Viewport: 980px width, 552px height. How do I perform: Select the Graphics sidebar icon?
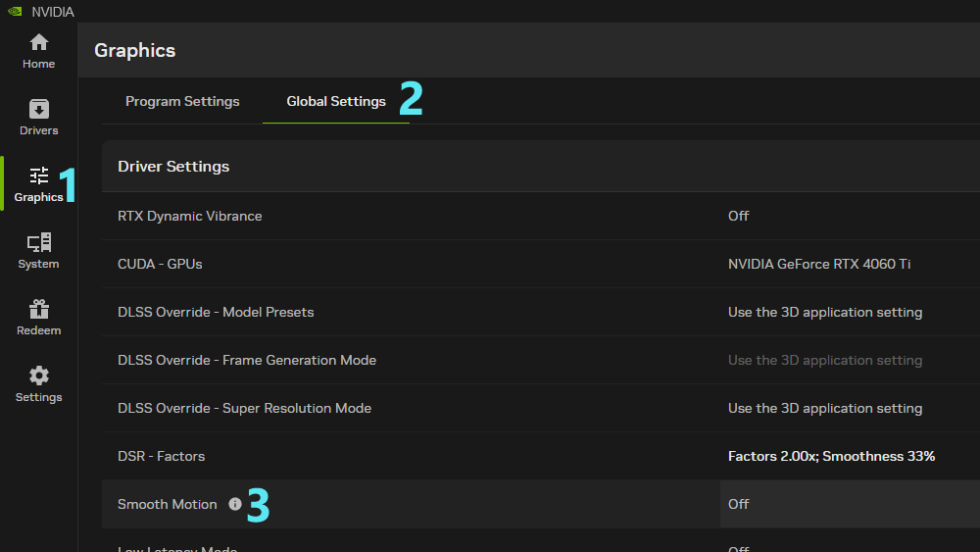click(x=39, y=176)
